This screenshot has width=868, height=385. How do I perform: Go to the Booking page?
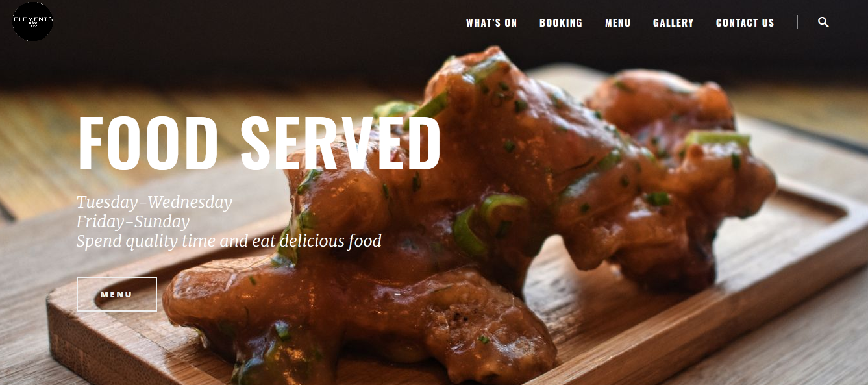561,23
